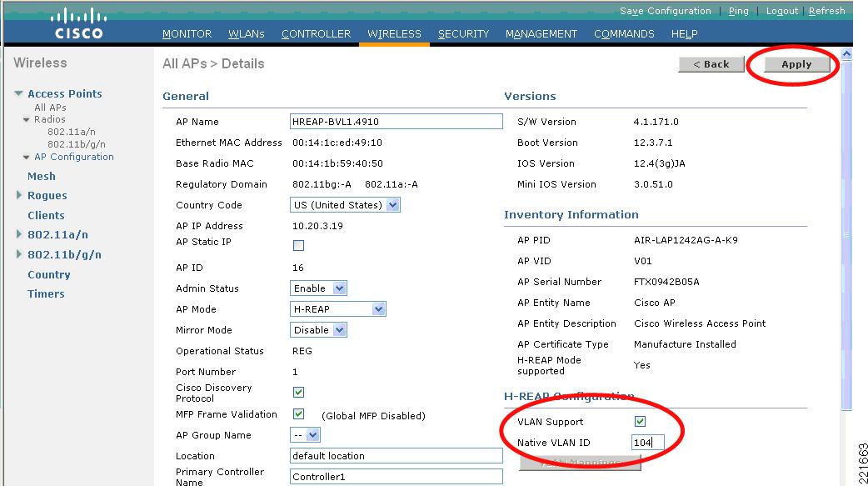
Task: Open the COMMANDS menu
Action: point(624,34)
